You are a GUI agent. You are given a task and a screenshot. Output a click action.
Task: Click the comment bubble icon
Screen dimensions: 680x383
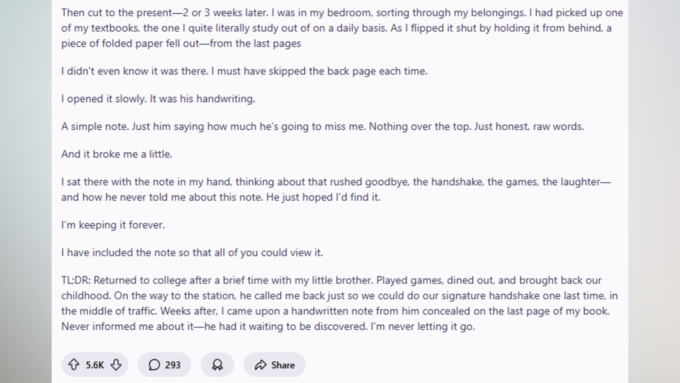tap(154, 365)
